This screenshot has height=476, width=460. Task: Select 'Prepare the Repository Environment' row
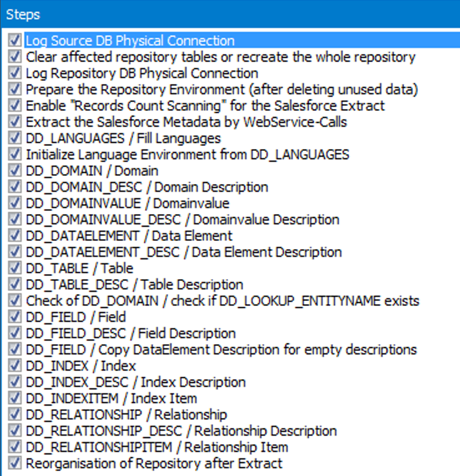(x=222, y=89)
